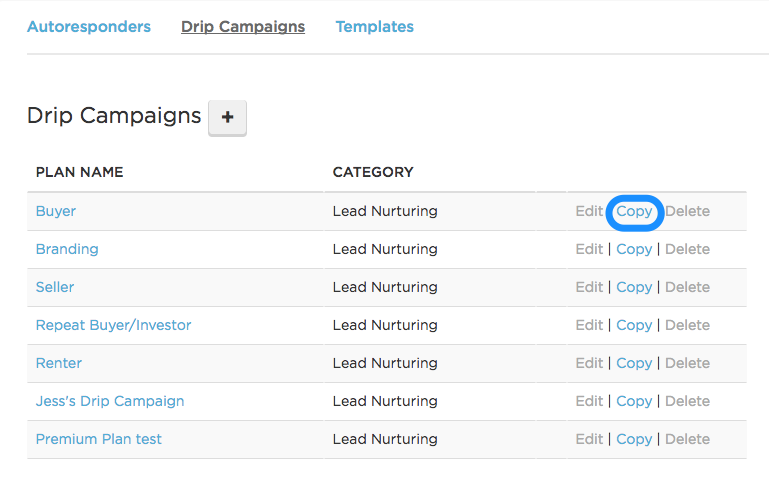
Task: Open the Renter plan link
Action: pos(59,363)
